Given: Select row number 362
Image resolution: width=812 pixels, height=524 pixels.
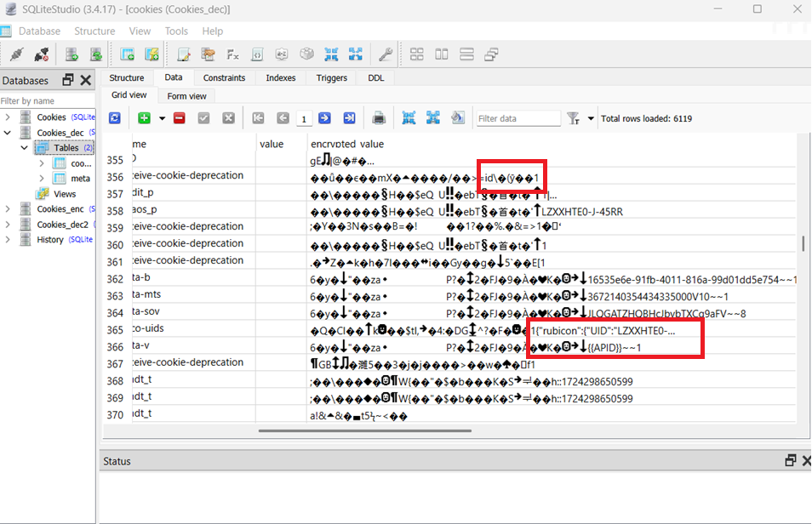Looking at the screenshot, I should click(x=115, y=279).
